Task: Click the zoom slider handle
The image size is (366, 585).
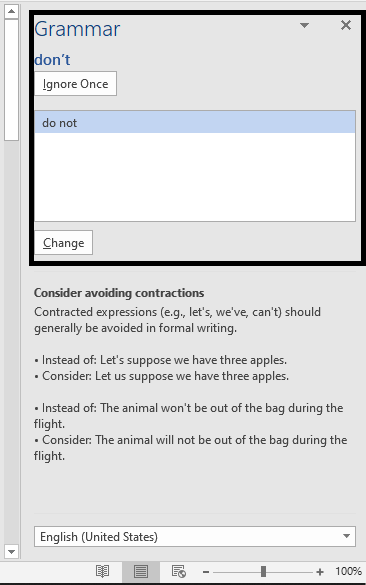Action: (263, 571)
